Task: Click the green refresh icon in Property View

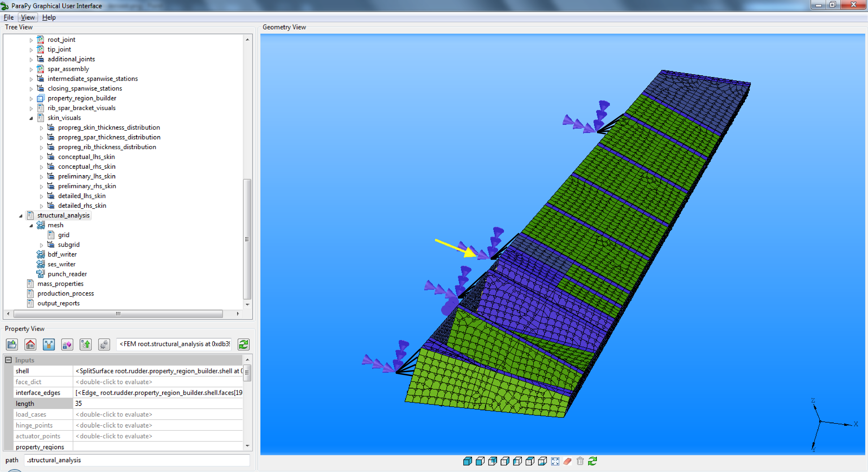Action: [x=243, y=344]
